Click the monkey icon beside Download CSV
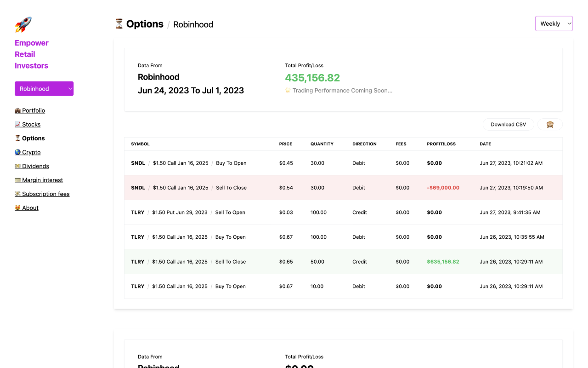The width and height of the screenshot is (588, 368). point(550,124)
